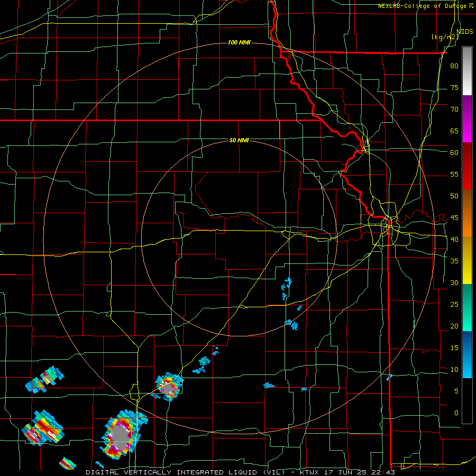Viewport: 476px width, 476px height.
Task: Select the 40 value on the VIL scale
Action: click(454, 240)
